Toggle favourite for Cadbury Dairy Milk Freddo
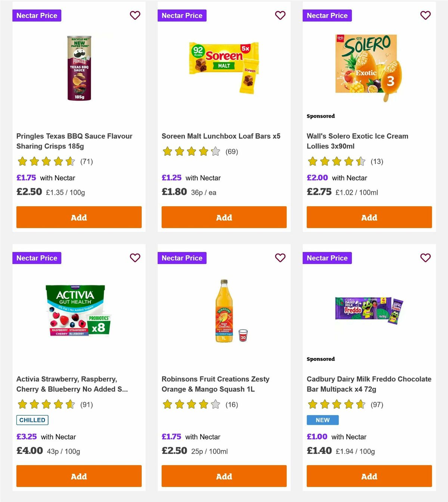 point(425,258)
